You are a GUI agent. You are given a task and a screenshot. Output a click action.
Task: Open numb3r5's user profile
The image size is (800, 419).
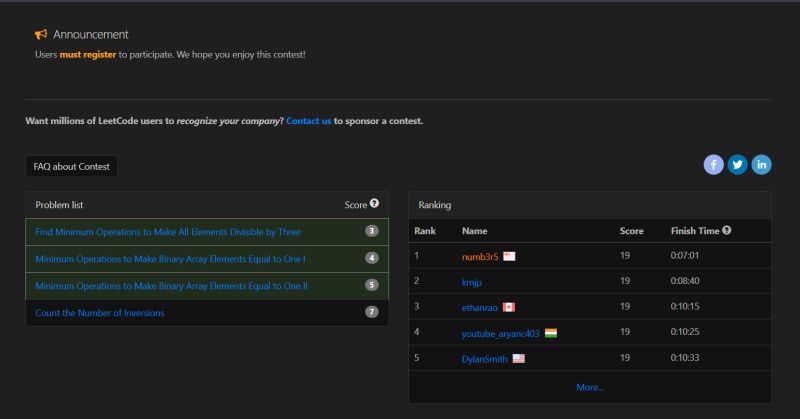point(480,256)
